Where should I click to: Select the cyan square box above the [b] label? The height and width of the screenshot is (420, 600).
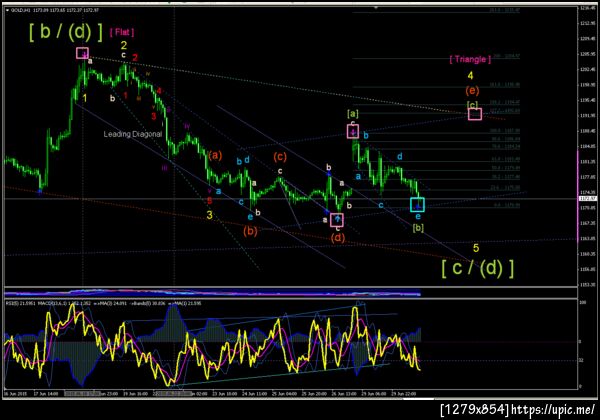coord(417,205)
